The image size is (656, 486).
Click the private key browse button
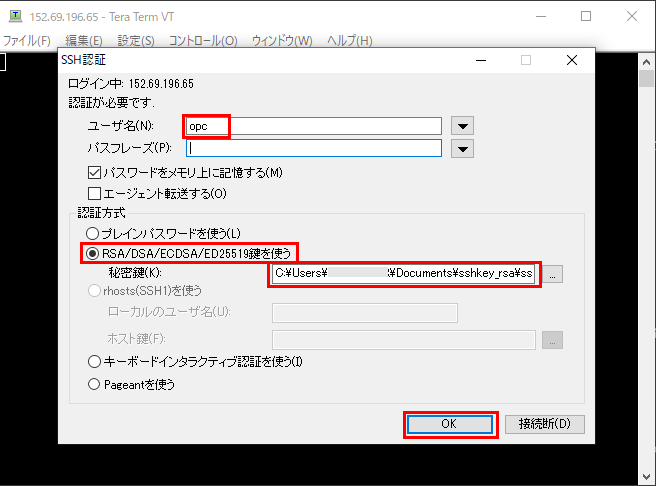554,273
